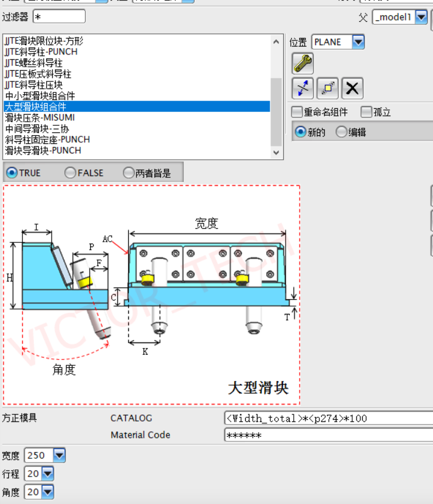This screenshot has width=433, height=504.
Task: Select JJTE斜导柱压块 in list
Action: [x=137, y=84]
